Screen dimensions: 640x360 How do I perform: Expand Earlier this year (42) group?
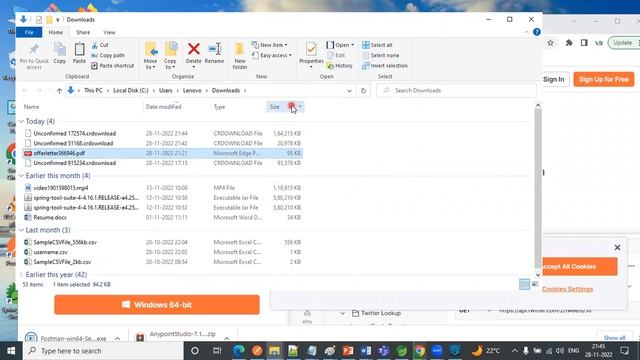21,275
